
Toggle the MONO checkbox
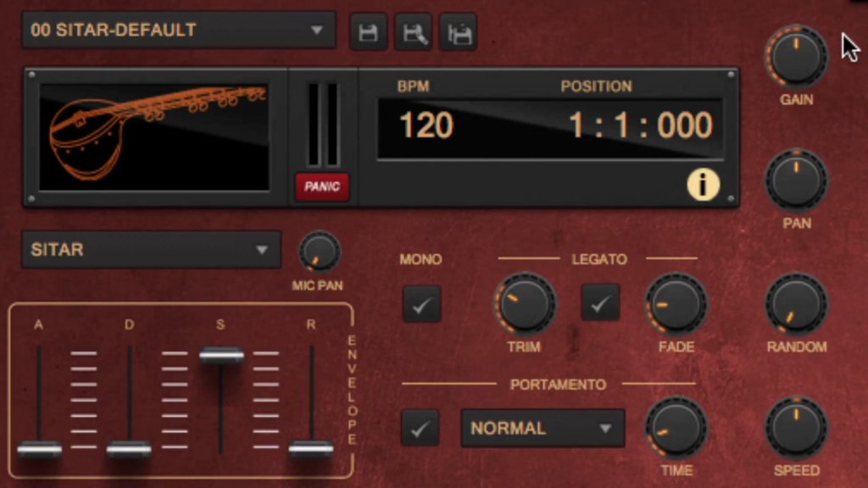(x=422, y=304)
